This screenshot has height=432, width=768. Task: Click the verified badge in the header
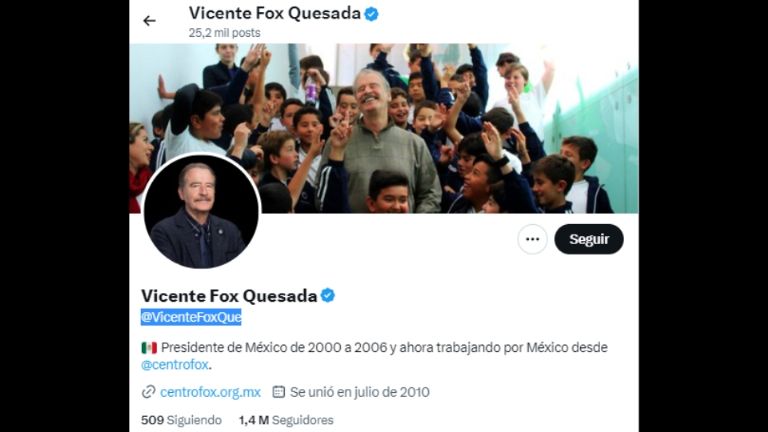(x=371, y=14)
